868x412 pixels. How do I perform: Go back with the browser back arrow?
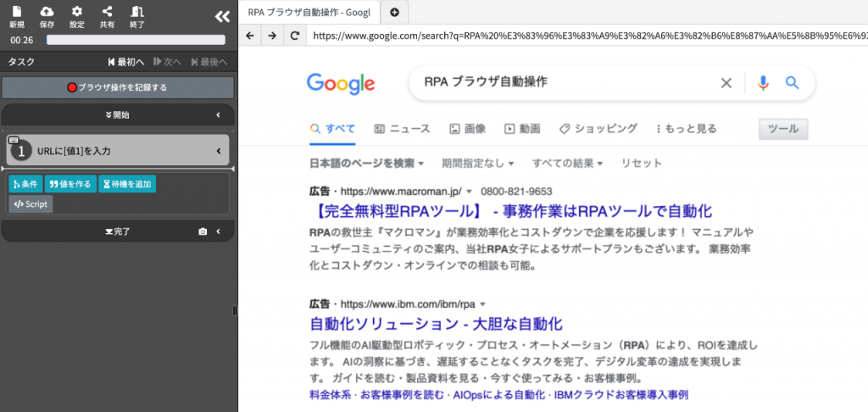coord(250,36)
